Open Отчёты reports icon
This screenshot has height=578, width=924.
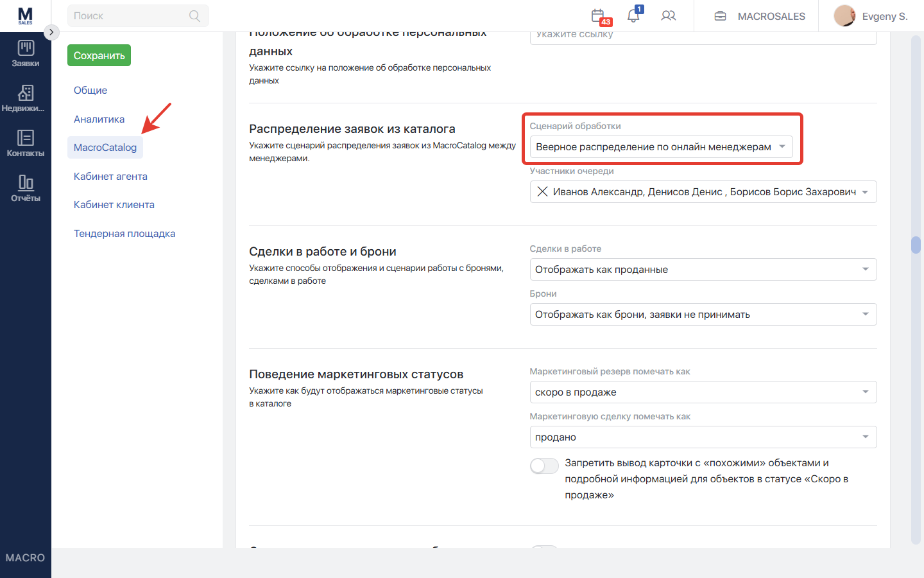(26, 188)
